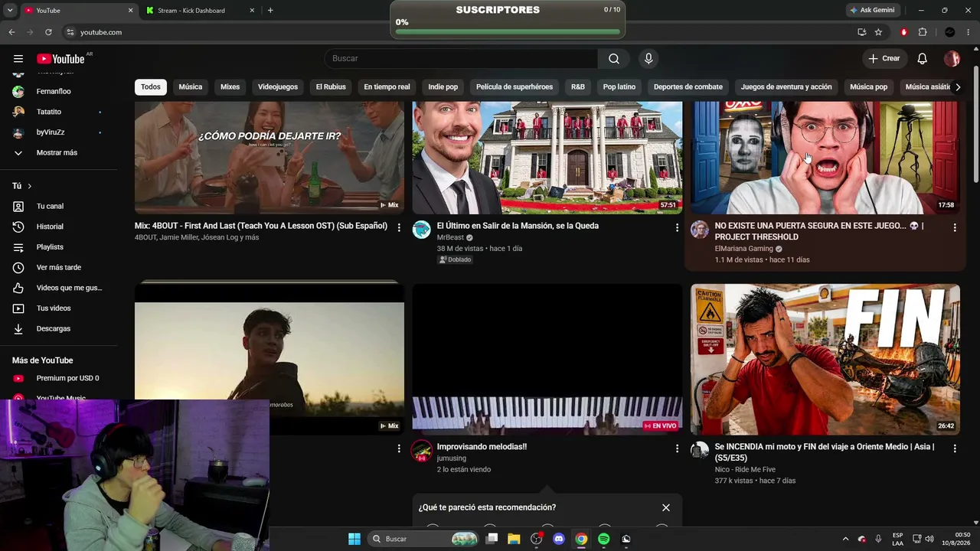Click the red ad blocker extension icon

(904, 32)
